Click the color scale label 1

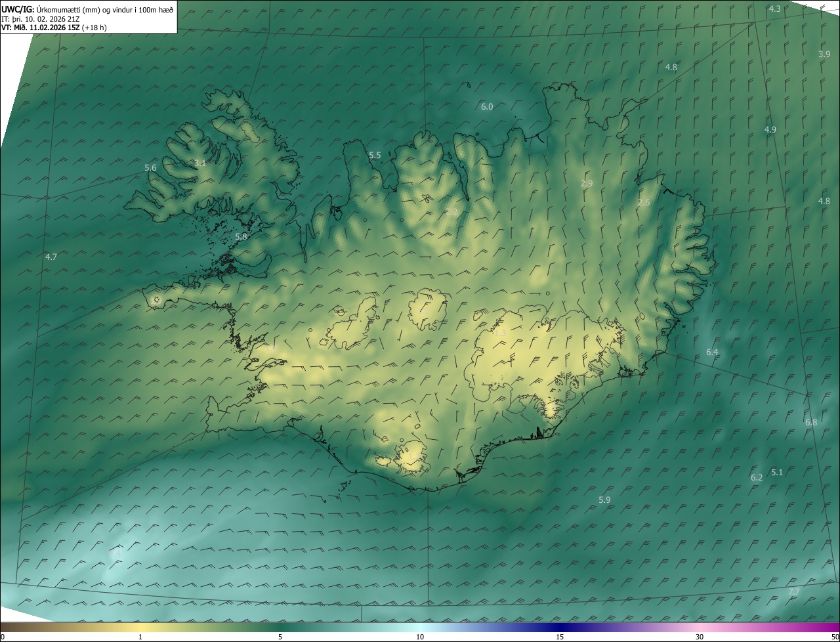click(x=140, y=637)
